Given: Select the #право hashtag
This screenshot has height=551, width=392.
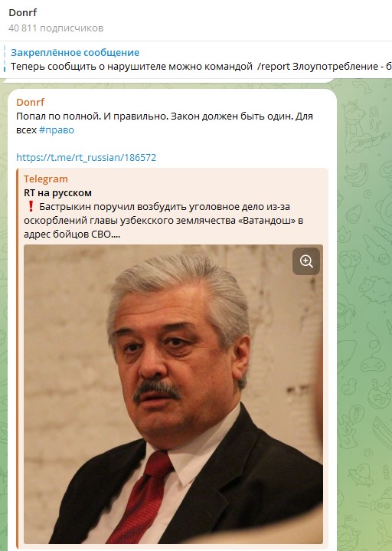Looking at the screenshot, I should [x=57, y=130].
